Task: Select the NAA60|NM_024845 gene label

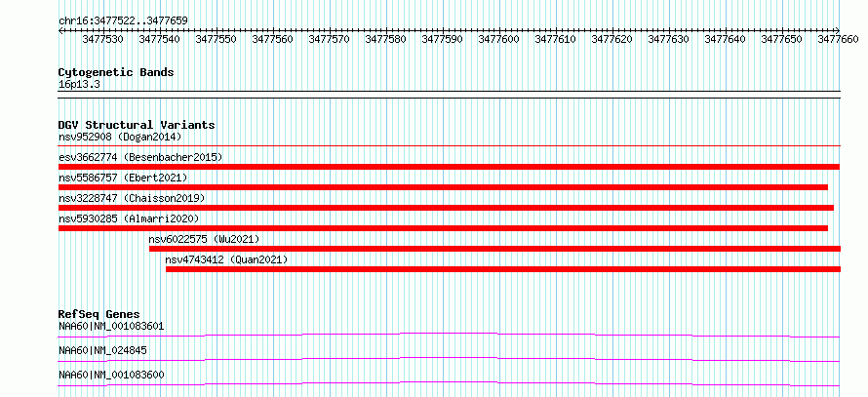Action: click(103, 350)
